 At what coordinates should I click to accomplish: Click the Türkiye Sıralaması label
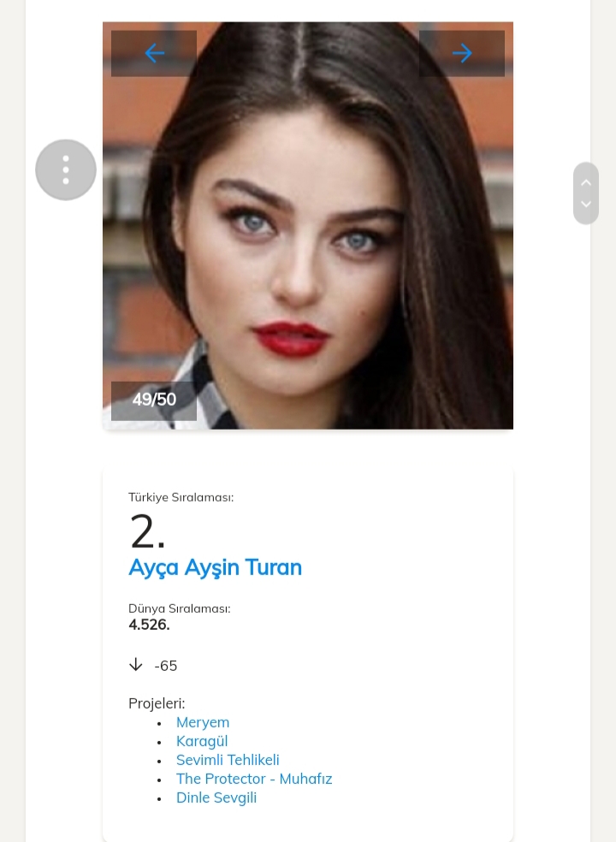point(181,497)
